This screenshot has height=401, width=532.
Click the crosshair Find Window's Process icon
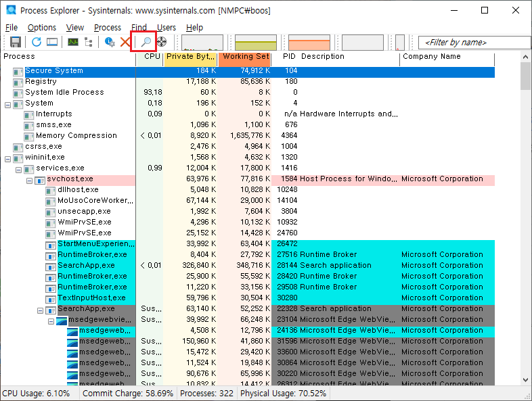[x=162, y=42]
